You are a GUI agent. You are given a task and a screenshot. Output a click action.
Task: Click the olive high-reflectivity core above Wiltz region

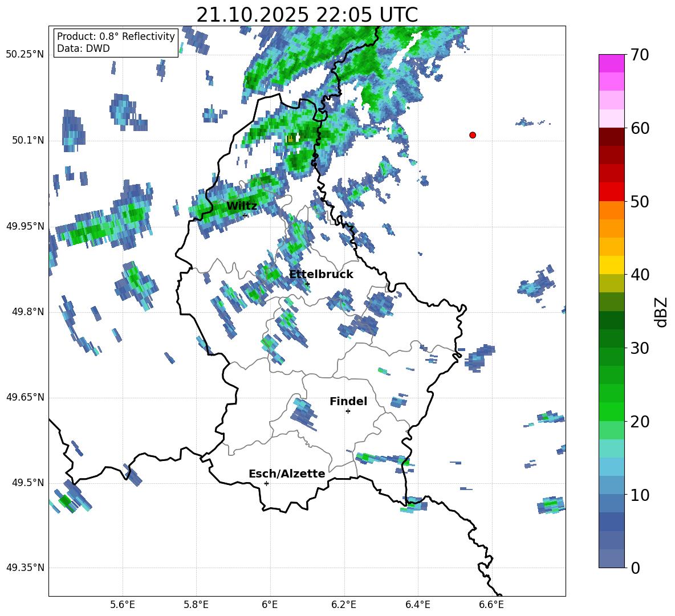(x=291, y=138)
